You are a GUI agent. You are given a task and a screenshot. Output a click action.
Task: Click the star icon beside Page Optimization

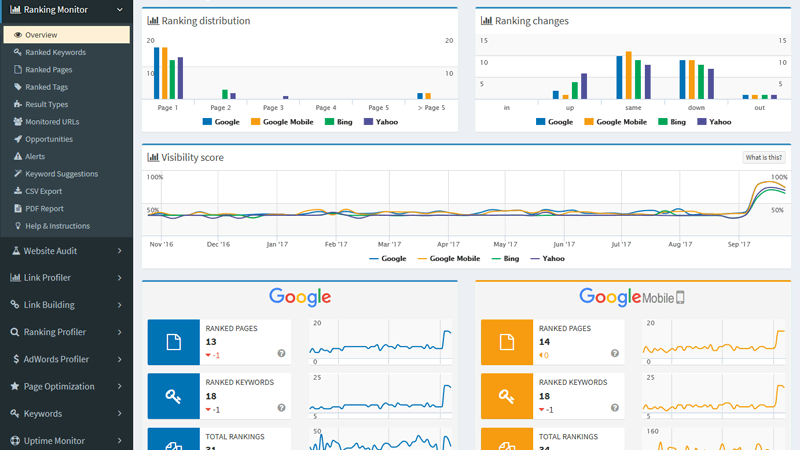15,386
